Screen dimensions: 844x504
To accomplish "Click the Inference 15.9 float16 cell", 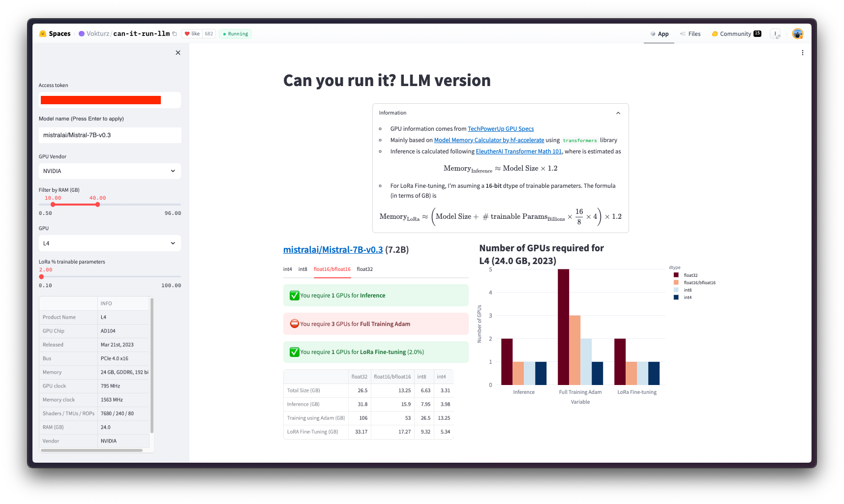I will pyautogui.click(x=392, y=404).
